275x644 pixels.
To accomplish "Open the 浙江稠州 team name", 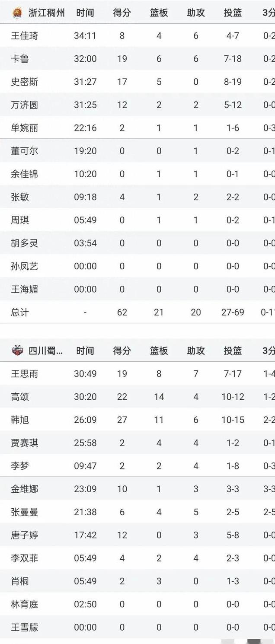I will (47, 13).
